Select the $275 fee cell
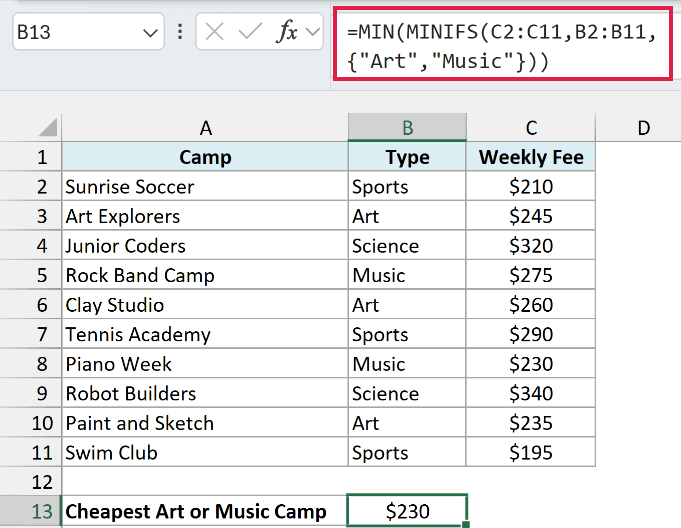This screenshot has width=681, height=528. (x=531, y=275)
